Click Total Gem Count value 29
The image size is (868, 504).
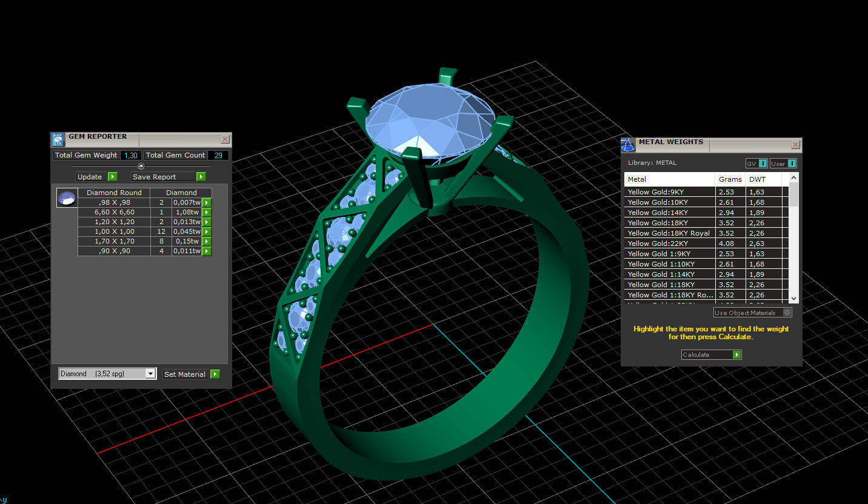218,155
